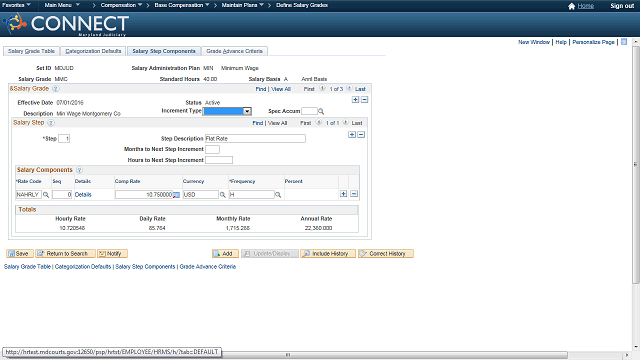
Task: Open the Grade Advance Criteria tab
Action: 234,51
